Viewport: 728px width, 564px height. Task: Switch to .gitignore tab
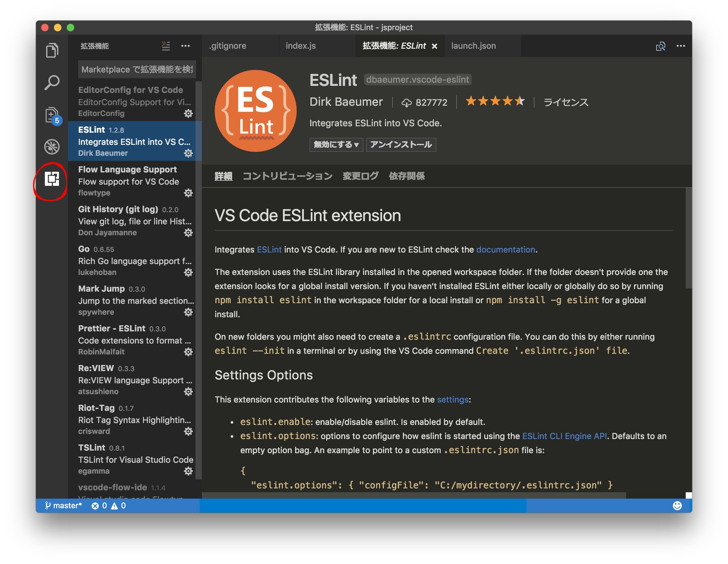(240, 46)
